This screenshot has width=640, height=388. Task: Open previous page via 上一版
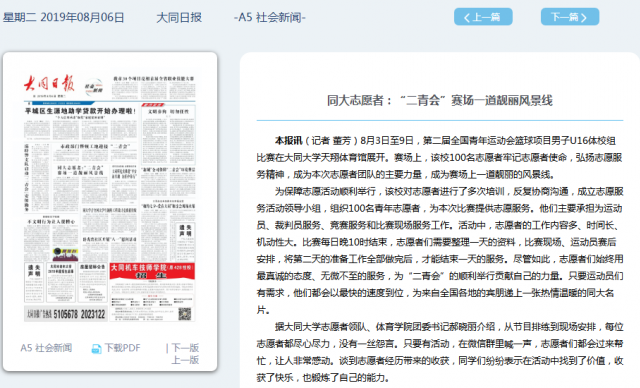[185, 360]
